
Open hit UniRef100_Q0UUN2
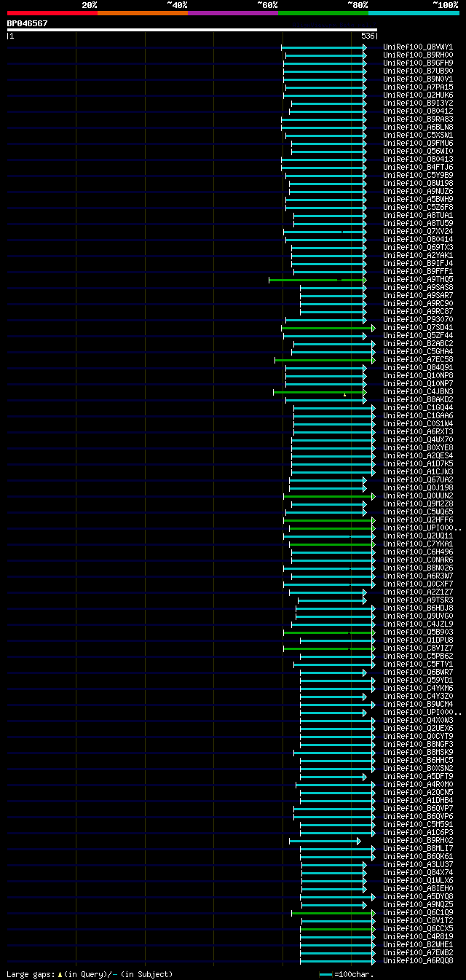(418, 495)
